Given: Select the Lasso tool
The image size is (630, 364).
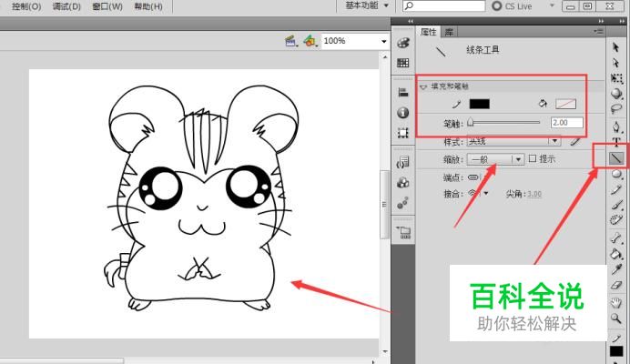Looking at the screenshot, I should (616, 108).
